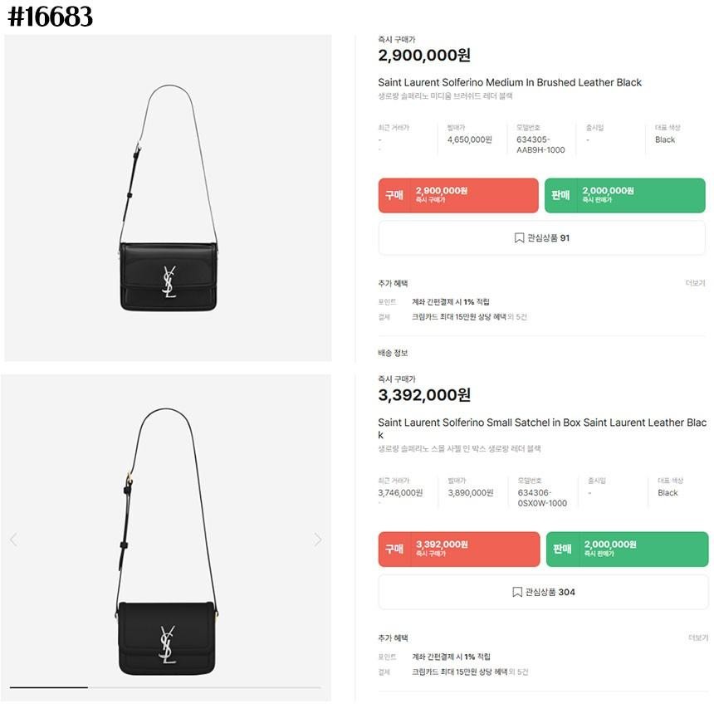Click the 배송 정보 section heading
The height and width of the screenshot is (728, 714).
tap(393, 353)
